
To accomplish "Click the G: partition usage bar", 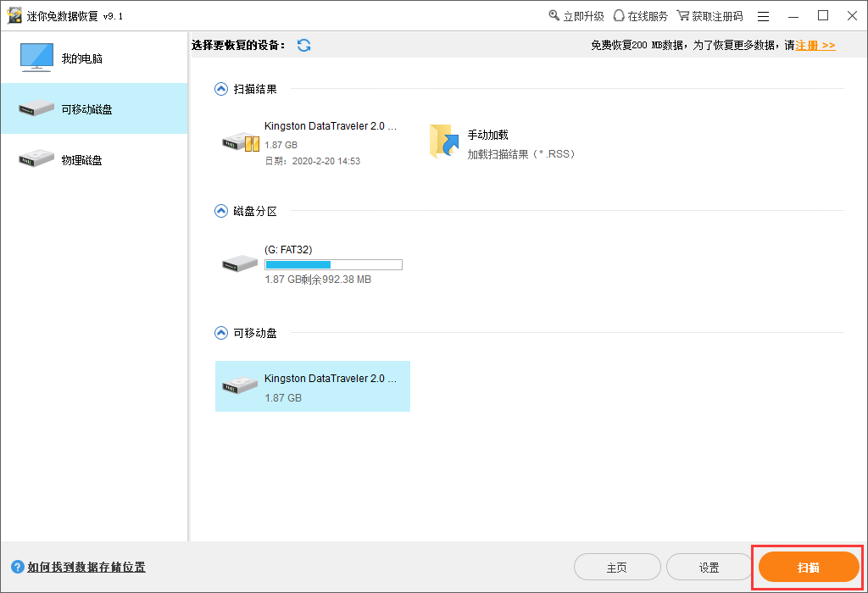I will pyautogui.click(x=333, y=264).
